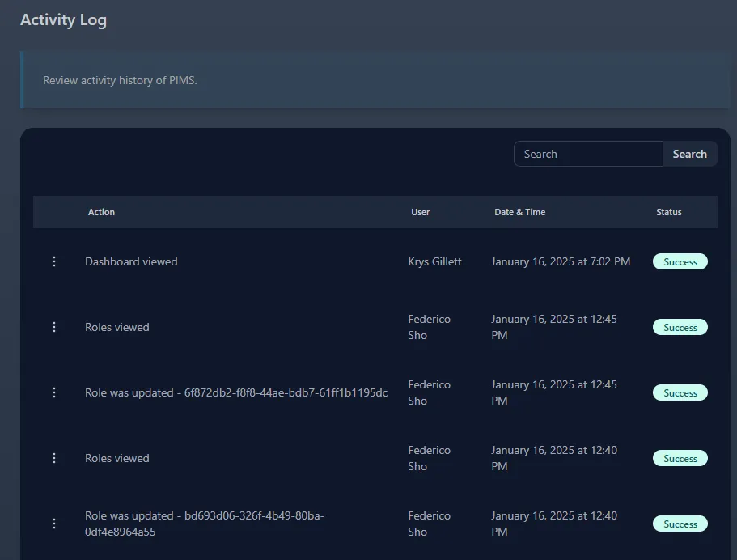Image resolution: width=737 pixels, height=560 pixels.
Task: Focus the Search text field
Action: [588, 154]
